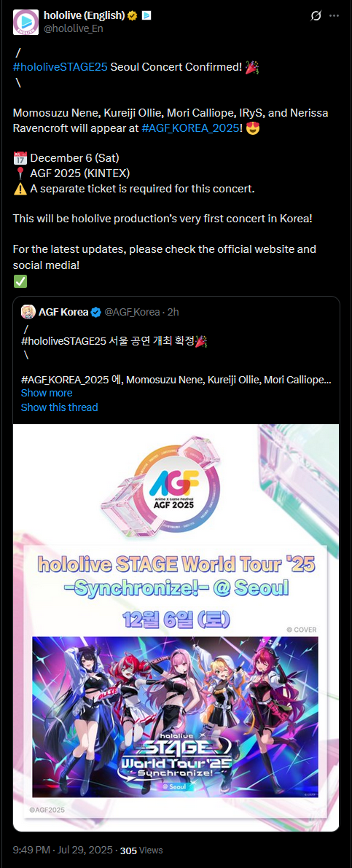The image size is (352, 868).
Task: Open the three-dot more options menu
Action: 334,16
